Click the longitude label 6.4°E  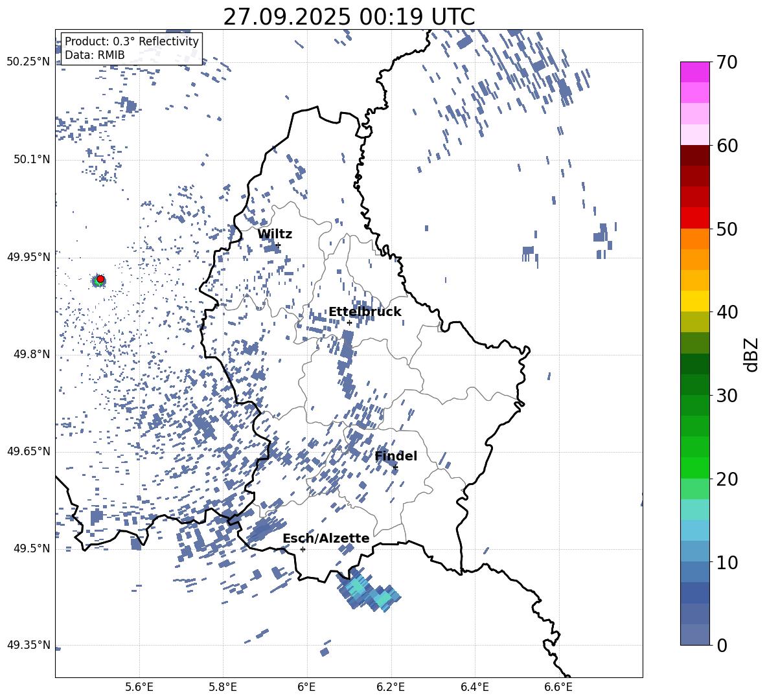pyautogui.click(x=474, y=687)
